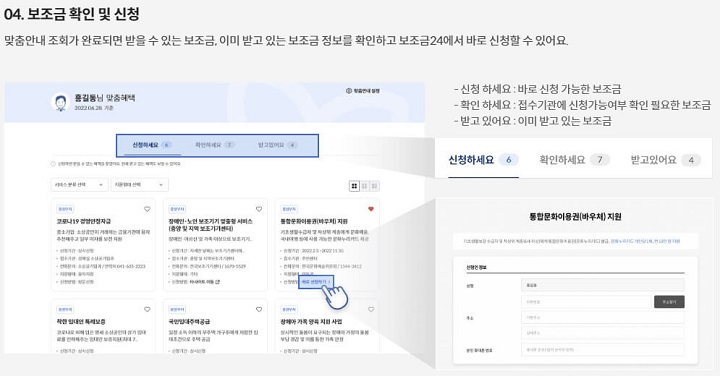
Task: Unfavorite the red heart on 통합문화이용권 card
Action: tap(371, 209)
